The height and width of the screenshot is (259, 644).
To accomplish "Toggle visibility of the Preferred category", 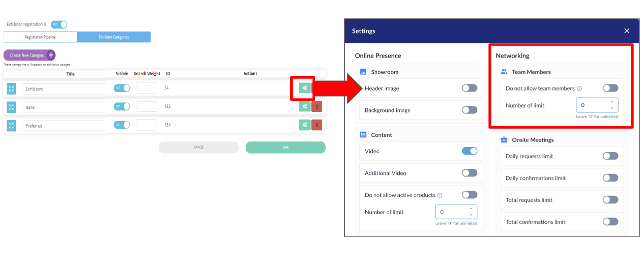I will click(122, 124).
